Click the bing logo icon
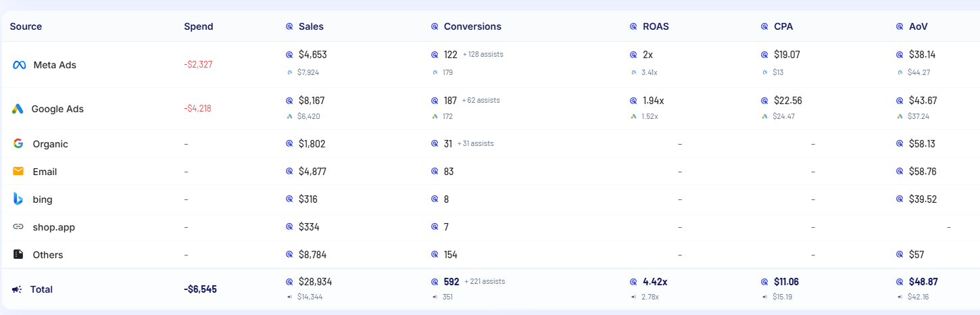The height and width of the screenshot is (315, 980). point(18,199)
